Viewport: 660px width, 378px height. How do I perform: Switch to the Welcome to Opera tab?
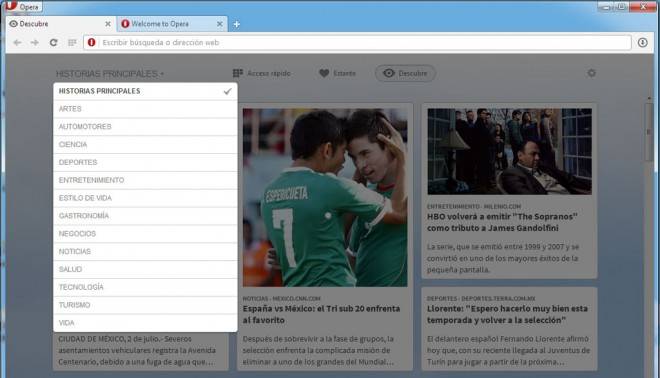[172, 24]
